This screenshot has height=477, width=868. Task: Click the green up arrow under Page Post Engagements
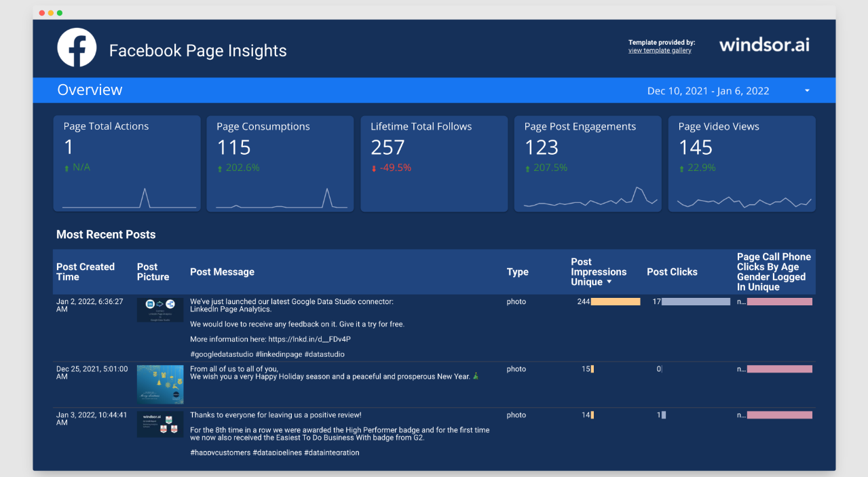point(527,168)
